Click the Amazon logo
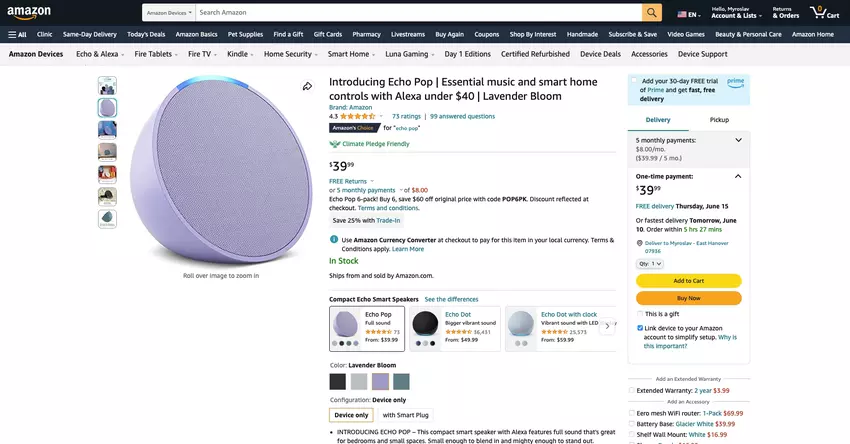This screenshot has height=444, width=850. [x=35, y=13]
